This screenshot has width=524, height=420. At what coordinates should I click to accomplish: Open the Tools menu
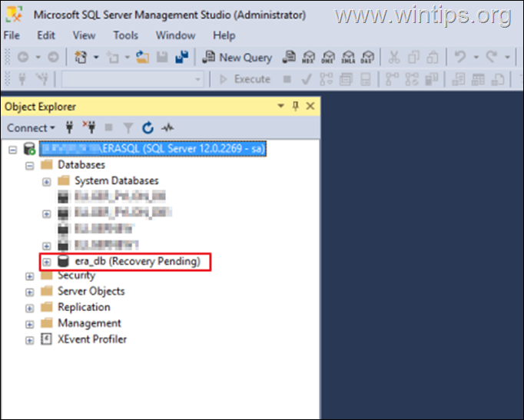125,35
